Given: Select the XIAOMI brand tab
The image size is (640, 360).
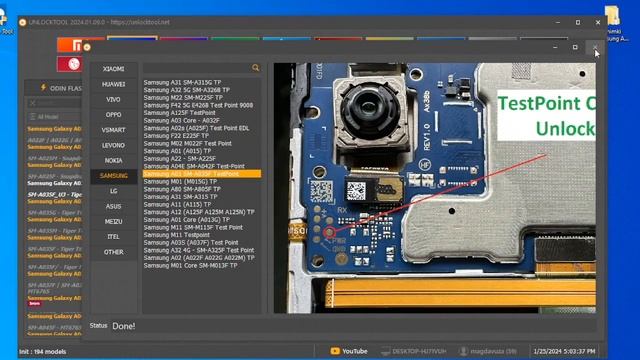Looking at the screenshot, I should [x=113, y=69].
